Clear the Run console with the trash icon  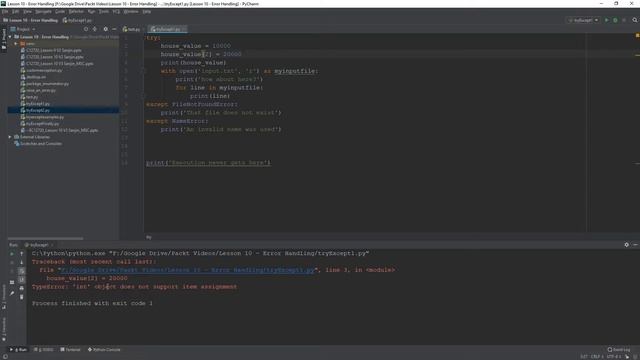[22, 297]
